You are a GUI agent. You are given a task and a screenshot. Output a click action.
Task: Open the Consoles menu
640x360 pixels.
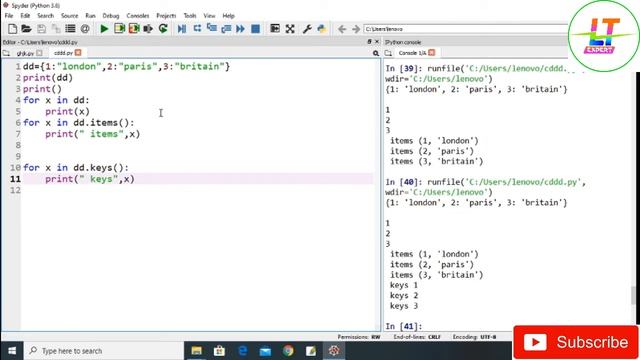pos(138,16)
